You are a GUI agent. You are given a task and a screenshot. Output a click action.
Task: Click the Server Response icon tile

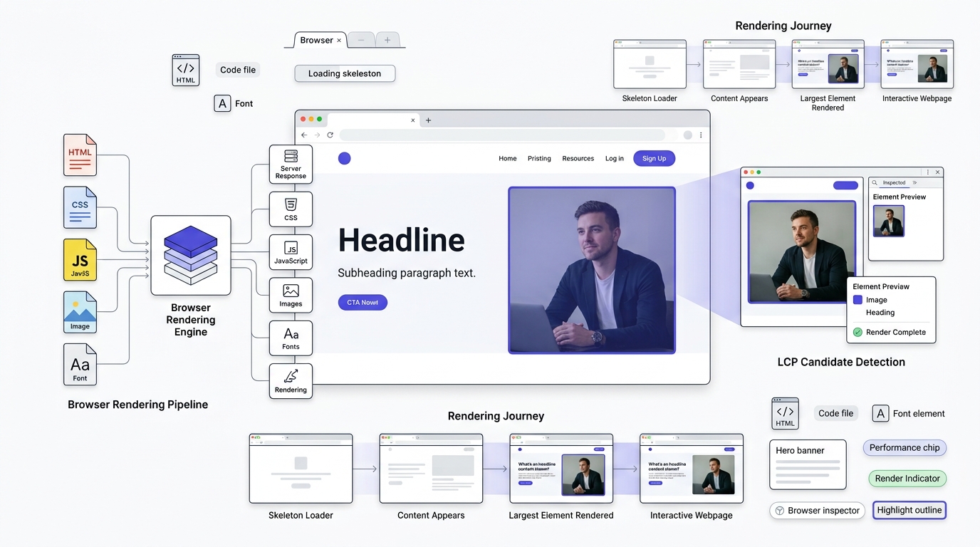(291, 165)
